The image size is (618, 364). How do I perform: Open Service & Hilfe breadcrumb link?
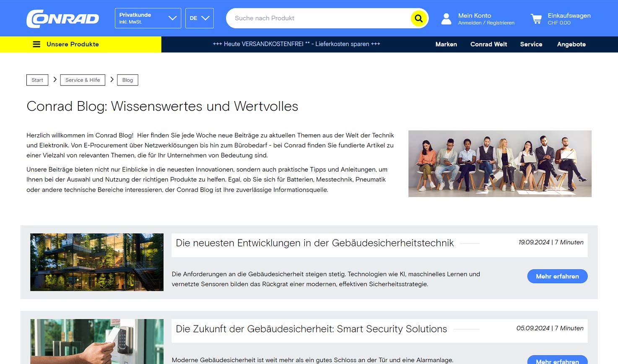click(x=82, y=80)
